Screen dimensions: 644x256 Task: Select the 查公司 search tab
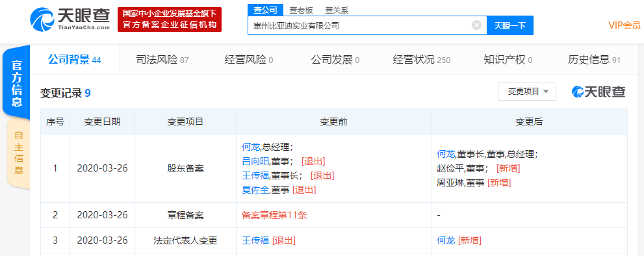[x=265, y=10]
